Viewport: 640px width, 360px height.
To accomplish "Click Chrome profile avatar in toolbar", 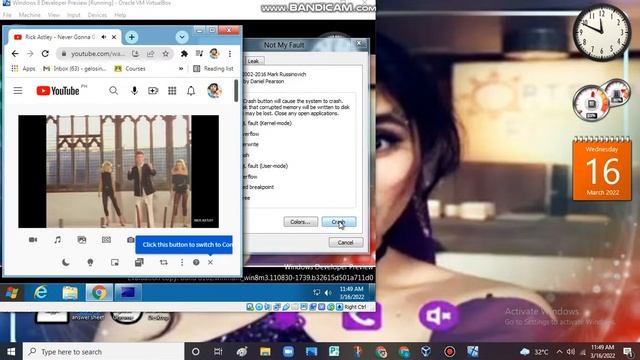I will click(214, 53).
